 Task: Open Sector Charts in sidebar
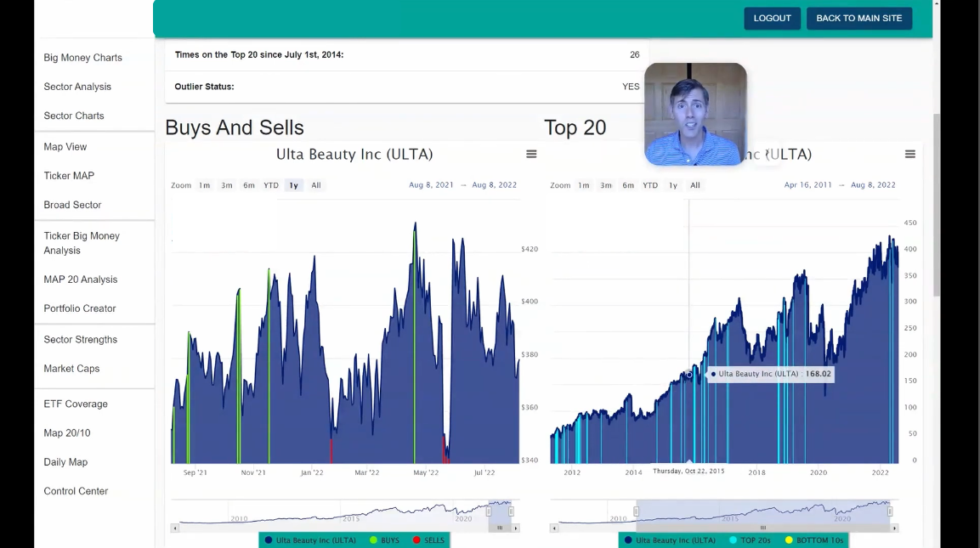pyautogui.click(x=74, y=116)
